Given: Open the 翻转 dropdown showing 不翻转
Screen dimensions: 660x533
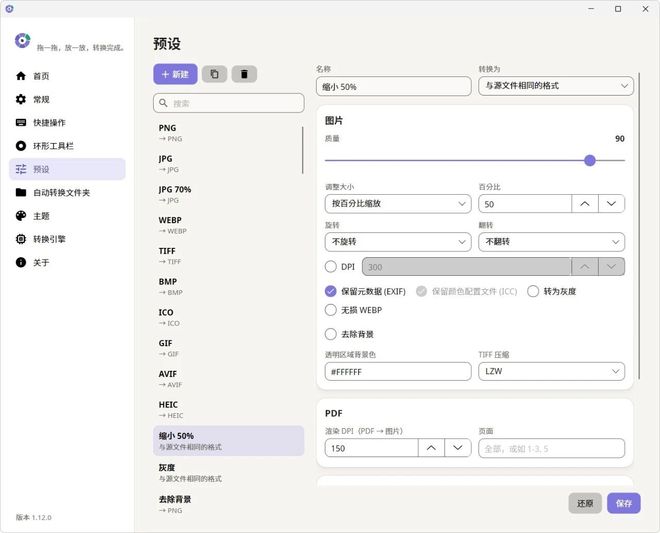Looking at the screenshot, I should [x=551, y=242].
